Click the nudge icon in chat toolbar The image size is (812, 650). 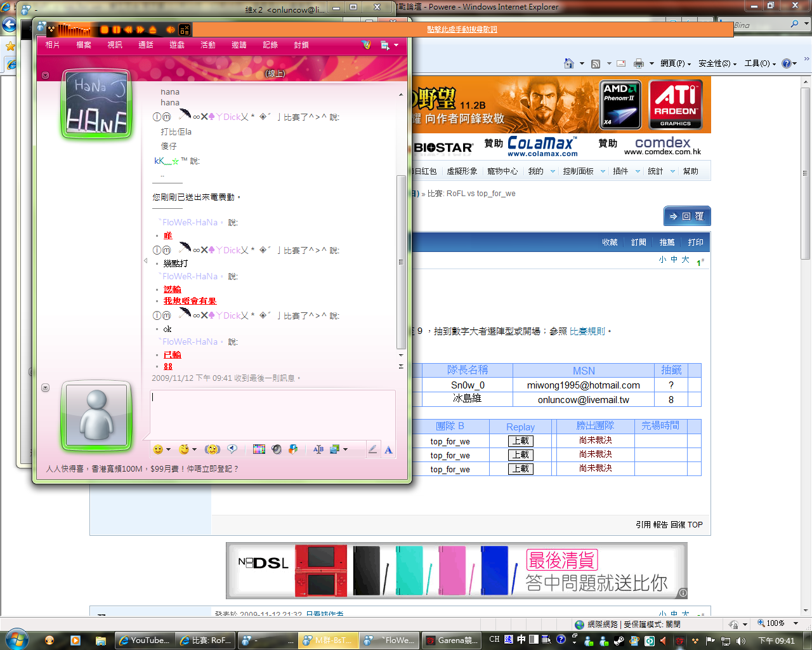(213, 449)
